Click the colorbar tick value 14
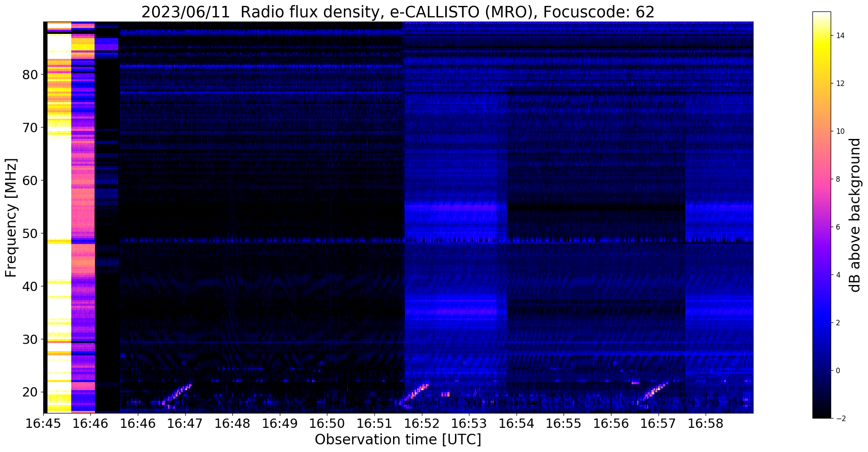868x452 pixels. 840,36
